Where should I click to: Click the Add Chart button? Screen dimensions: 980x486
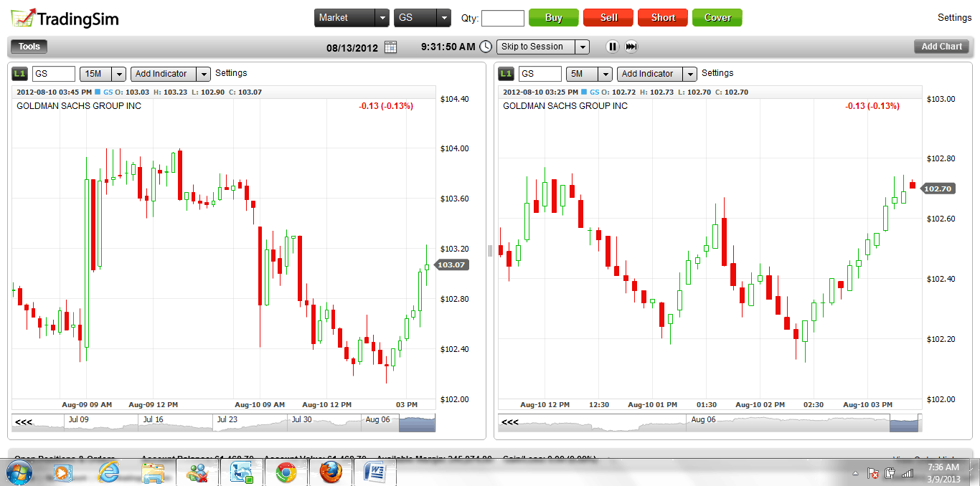click(x=941, y=47)
